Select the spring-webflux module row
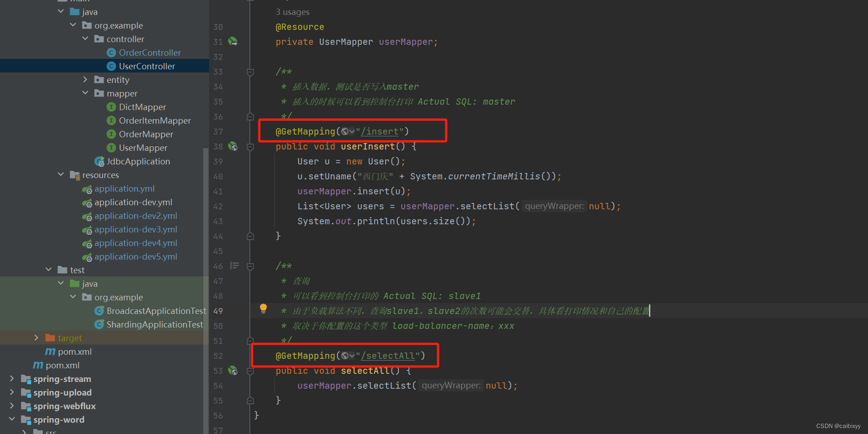The width and height of the screenshot is (868, 434). [x=64, y=406]
